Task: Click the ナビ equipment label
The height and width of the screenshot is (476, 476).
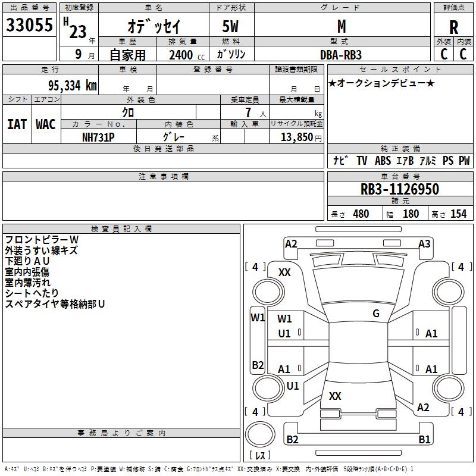Action: (x=340, y=160)
